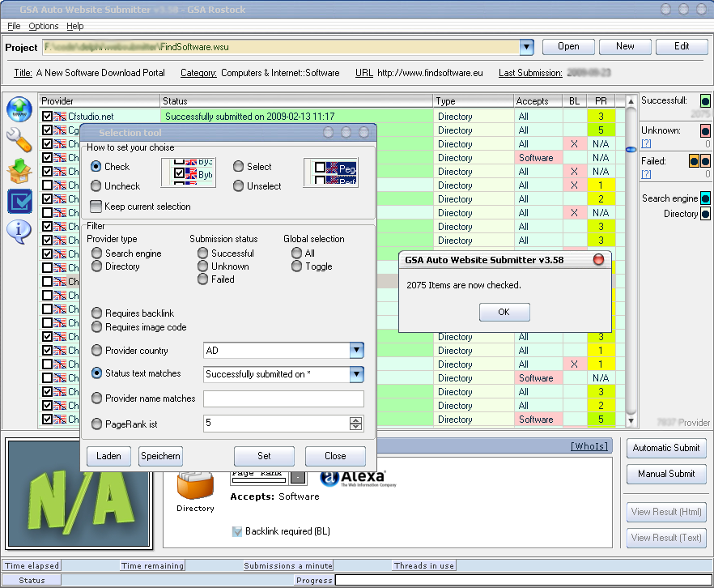Screen dimensions: 714x588
Task: Click the red close icon on message dialog
Action: [598, 260]
